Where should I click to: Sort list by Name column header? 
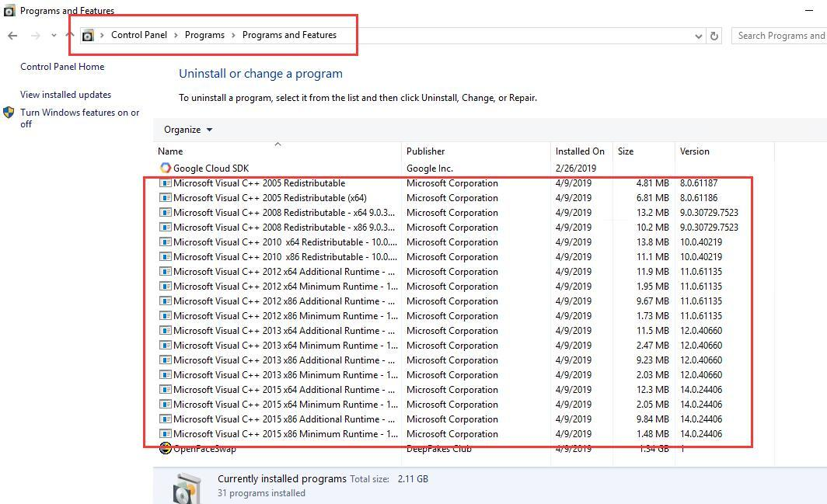pyautogui.click(x=169, y=151)
